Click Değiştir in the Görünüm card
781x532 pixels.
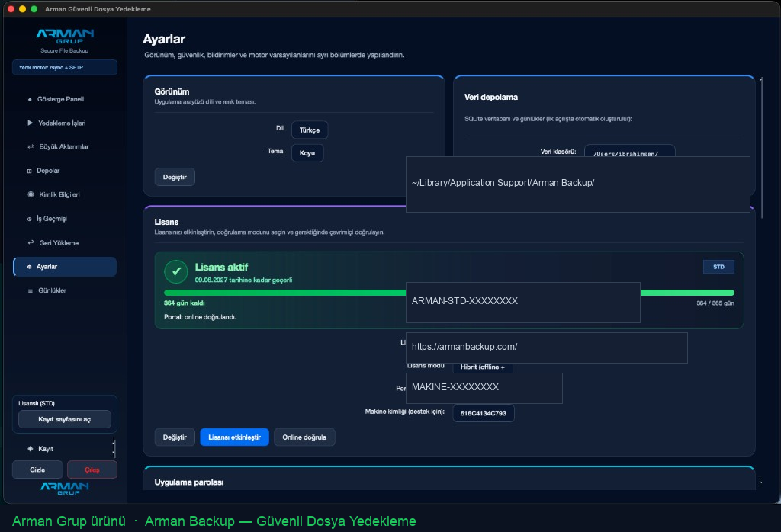point(175,177)
